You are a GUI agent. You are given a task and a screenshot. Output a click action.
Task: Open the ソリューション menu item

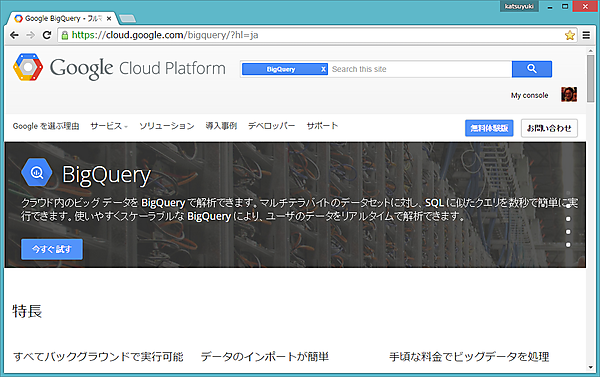point(167,126)
